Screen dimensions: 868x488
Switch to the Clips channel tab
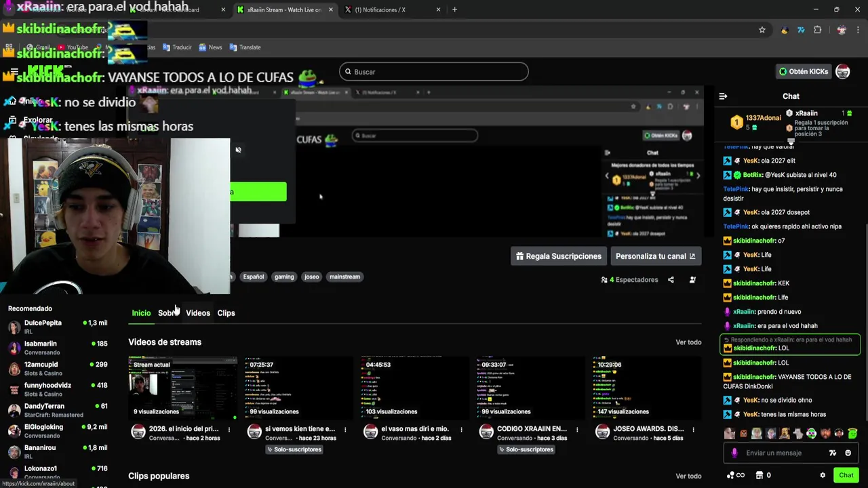pyautogui.click(x=226, y=313)
